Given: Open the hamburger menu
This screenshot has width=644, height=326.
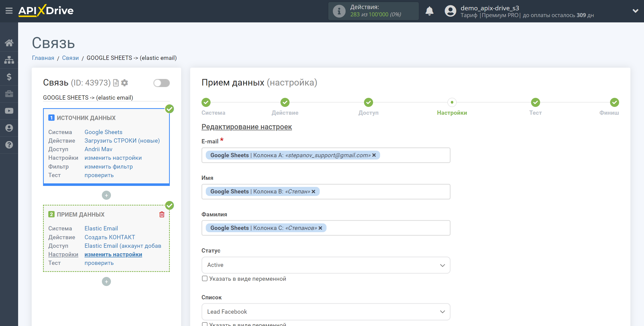Looking at the screenshot, I should coord(9,11).
